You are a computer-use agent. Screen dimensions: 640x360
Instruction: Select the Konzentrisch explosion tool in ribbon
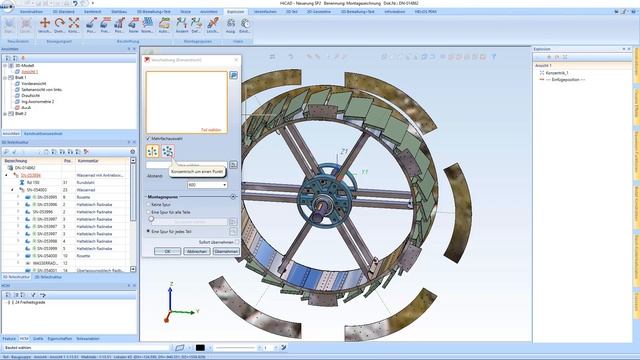click(x=74, y=25)
